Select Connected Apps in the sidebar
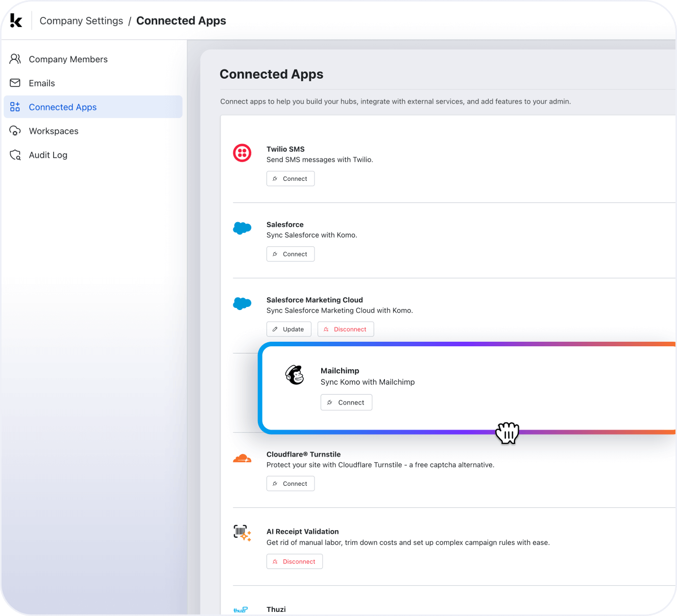The width and height of the screenshot is (677, 616). click(x=93, y=107)
